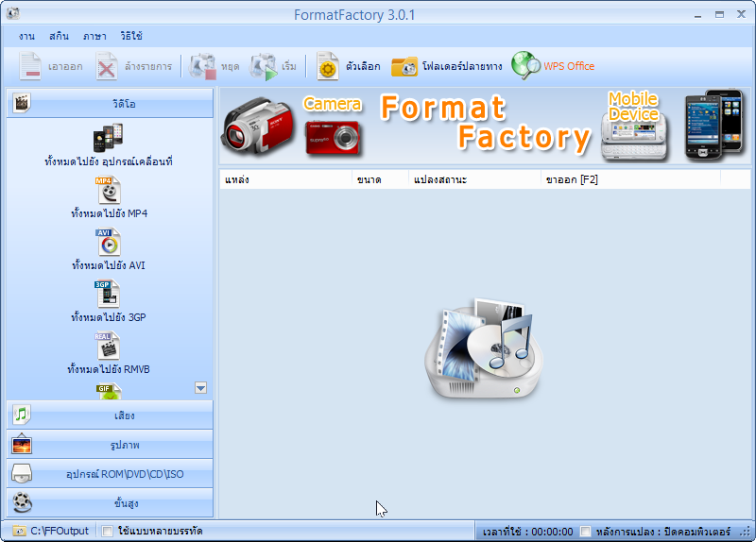Select the All to AVI icon
Viewport: 756px width, 542px height.
tap(108, 243)
